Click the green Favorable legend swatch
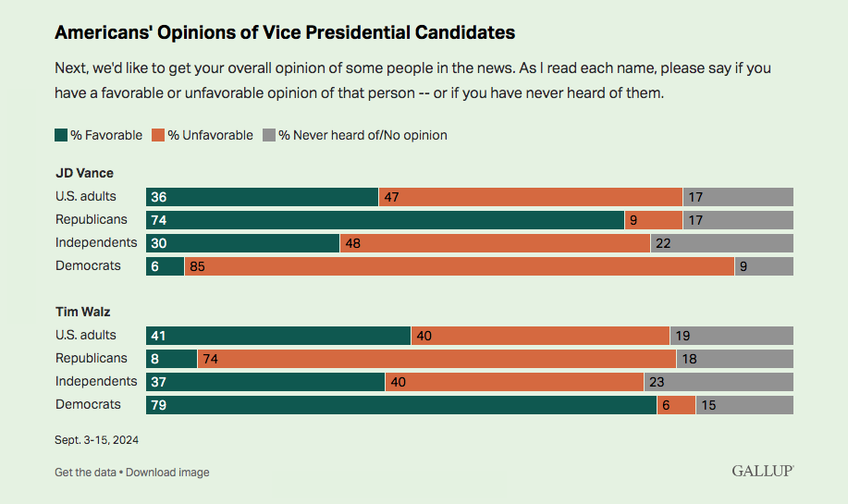The image size is (848, 504). click(61, 135)
